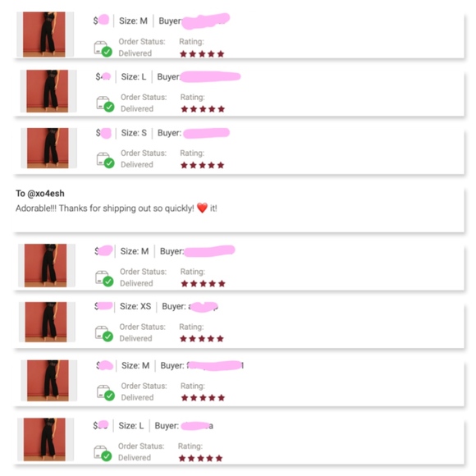Click the delivered package icon in Size S order
This screenshot has height=476, width=476.
click(x=105, y=160)
